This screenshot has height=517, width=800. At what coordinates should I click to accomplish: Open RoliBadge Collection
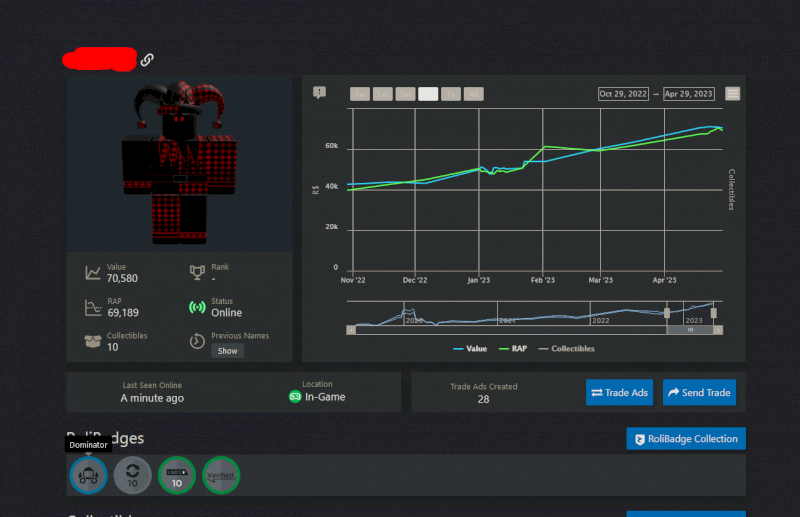(x=686, y=439)
